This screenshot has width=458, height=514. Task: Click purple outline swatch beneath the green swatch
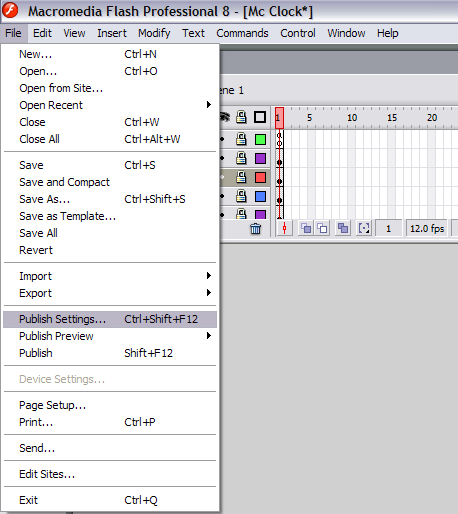click(x=260, y=158)
